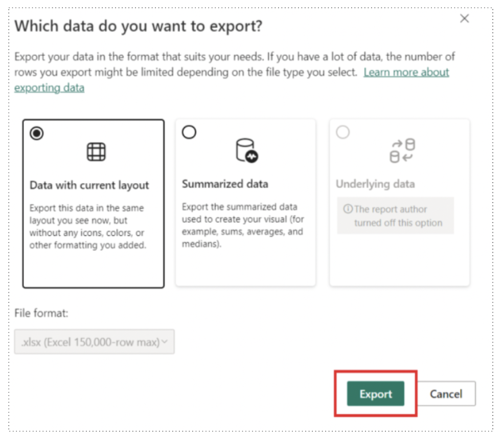Image resolution: width=504 pixels, height=439 pixels.
Task: Open the Learn more about exporting data link
Action: click(406, 72)
